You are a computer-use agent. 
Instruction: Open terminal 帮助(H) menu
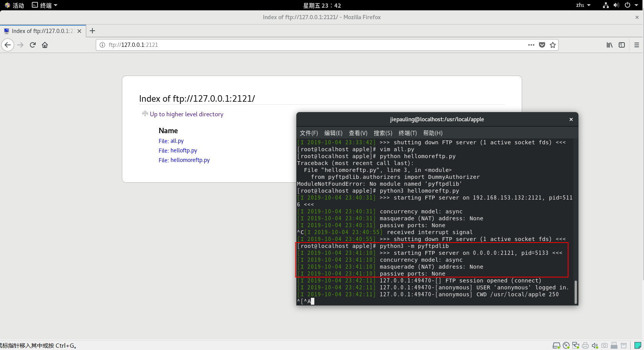[x=433, y=133]
